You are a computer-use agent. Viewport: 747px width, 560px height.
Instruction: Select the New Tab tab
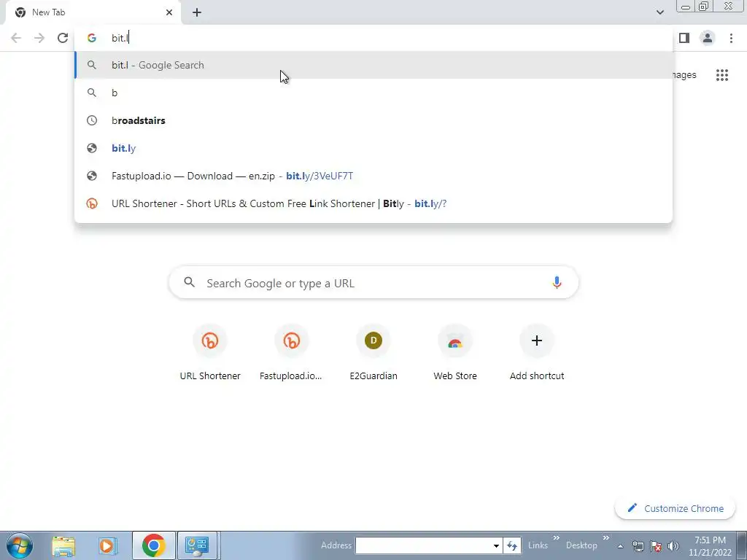[x=93, y=12]
